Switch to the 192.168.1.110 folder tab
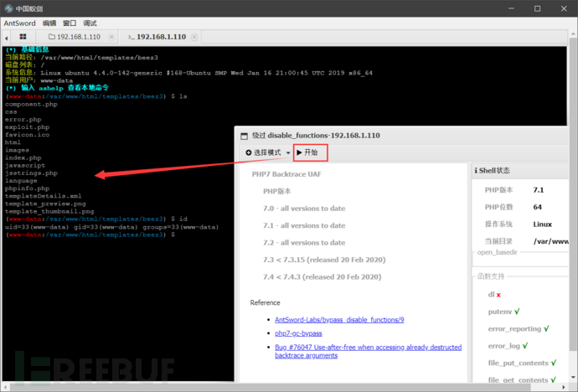Viewport: 578px width, 392px height. point(75,37)
